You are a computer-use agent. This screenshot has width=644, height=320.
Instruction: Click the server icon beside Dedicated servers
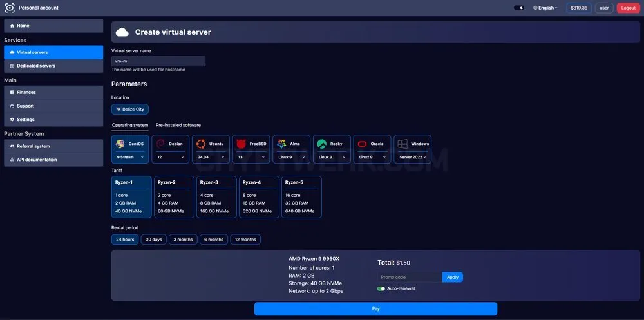tap(12, 66)
